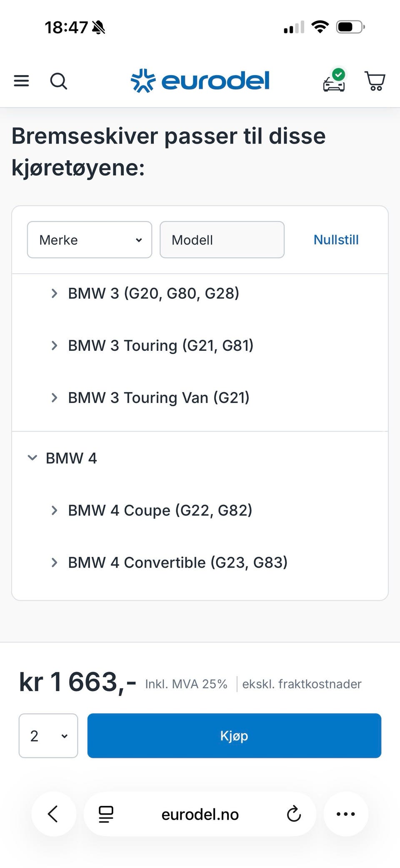The image size is (400, 868).
Task: Tap the search magnifier icon
Action: pos(58,81)
